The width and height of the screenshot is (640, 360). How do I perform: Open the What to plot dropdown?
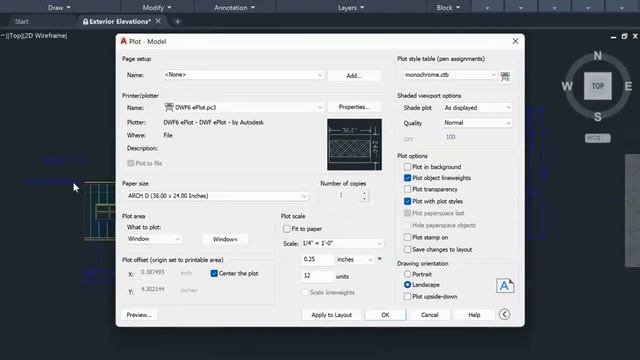coord(154,239)
